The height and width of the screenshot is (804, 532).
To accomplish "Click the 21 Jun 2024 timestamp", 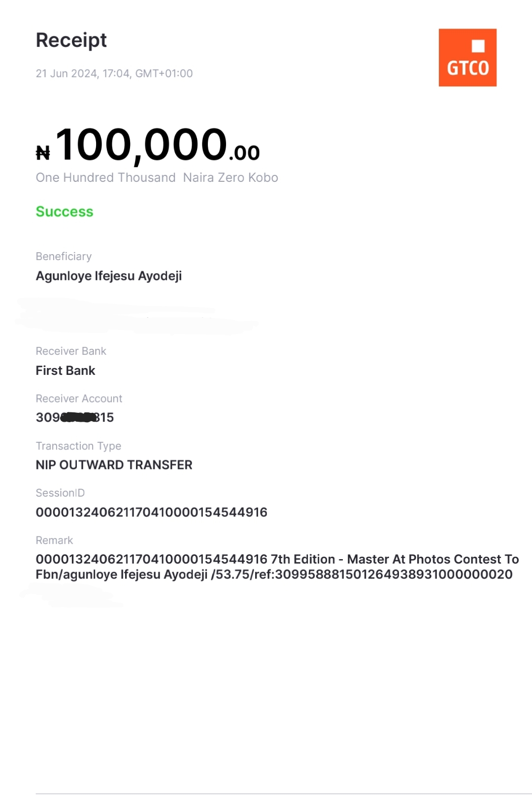I will [114, 73].
